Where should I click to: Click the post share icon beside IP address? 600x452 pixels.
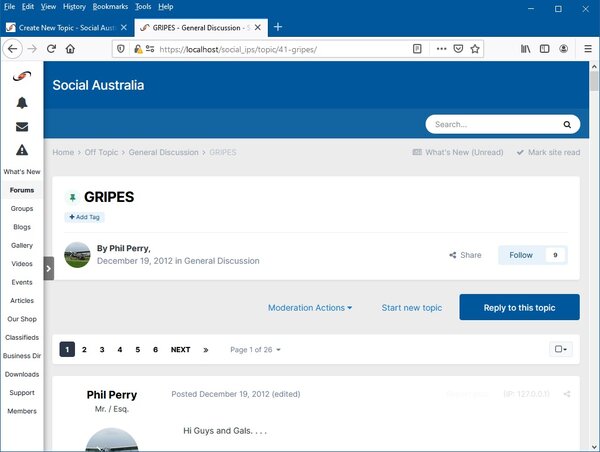pos(567,394)
